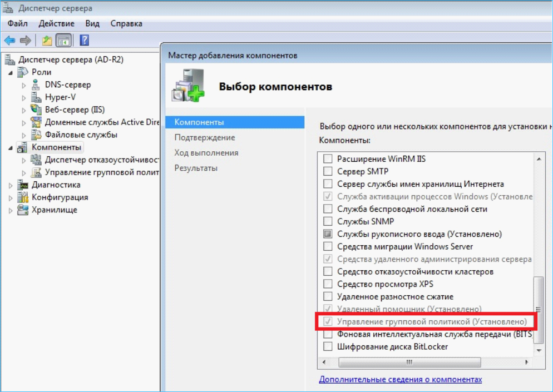Open the Справка menu
This screenshot has height=392, width=553.
point(126,23)
